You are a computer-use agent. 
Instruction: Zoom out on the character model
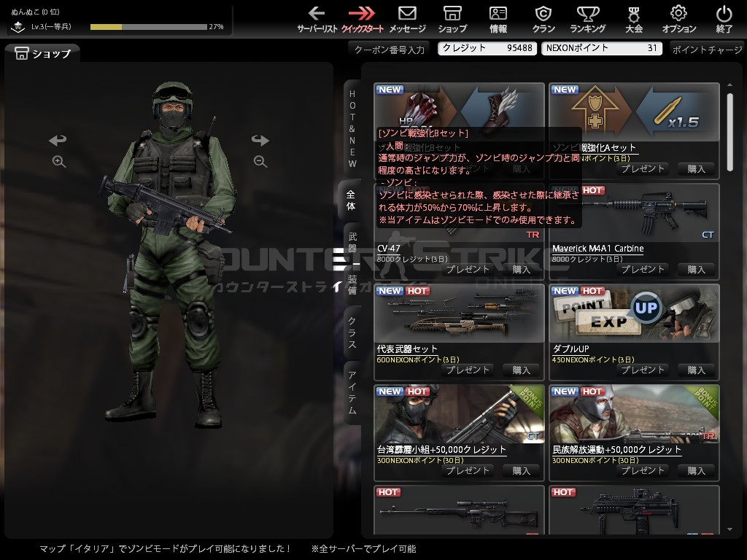(x=260, y=161)
